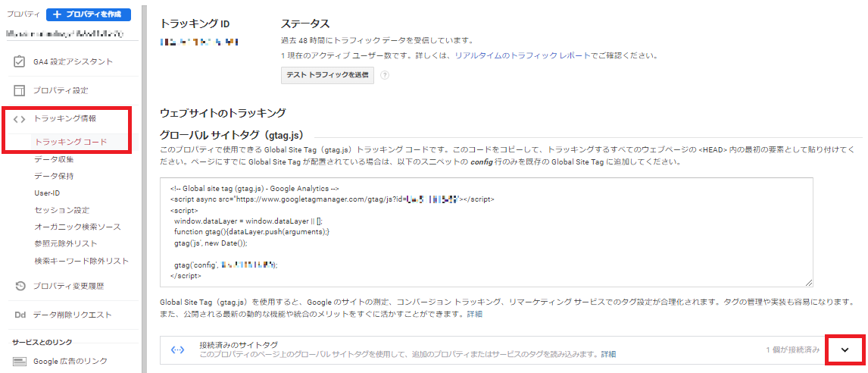
Task: Click the GA4 設定アシスタント checkbox icon
Action: pos(20,61)
